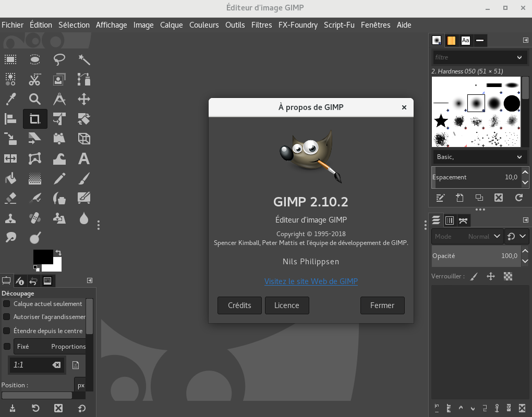Choose the Text tool

(83, 158)
